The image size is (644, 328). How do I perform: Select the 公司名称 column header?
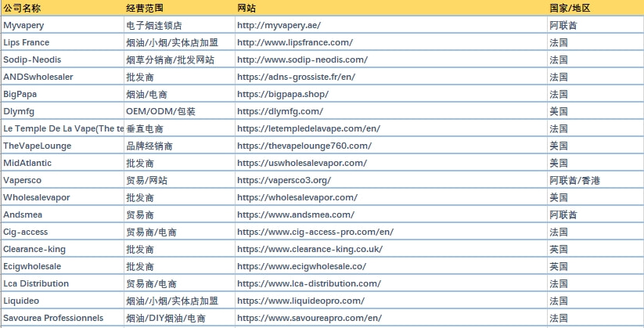(22, 8)
